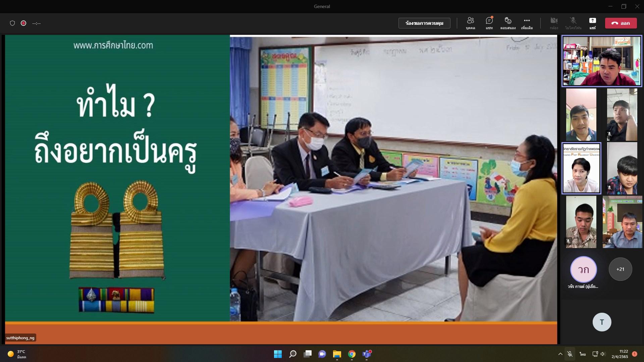Open the แชท (Chat) panel

(x=489, y=23)
